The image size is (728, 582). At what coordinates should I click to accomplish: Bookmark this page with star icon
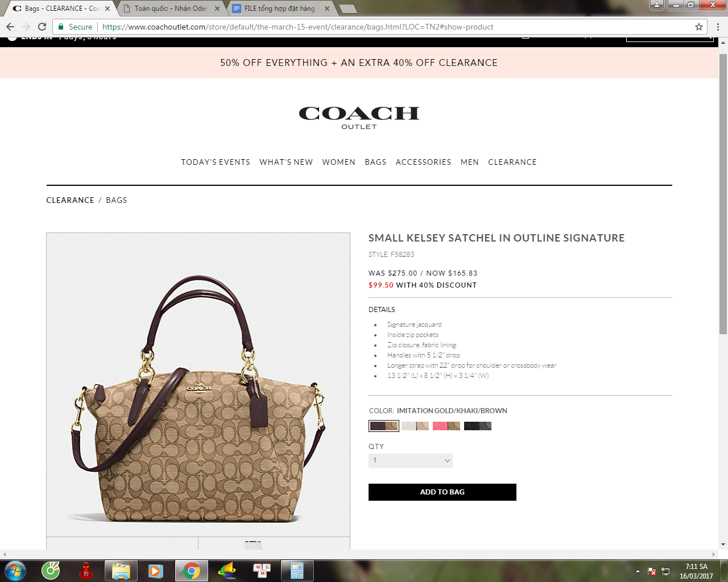click(699, 27)
